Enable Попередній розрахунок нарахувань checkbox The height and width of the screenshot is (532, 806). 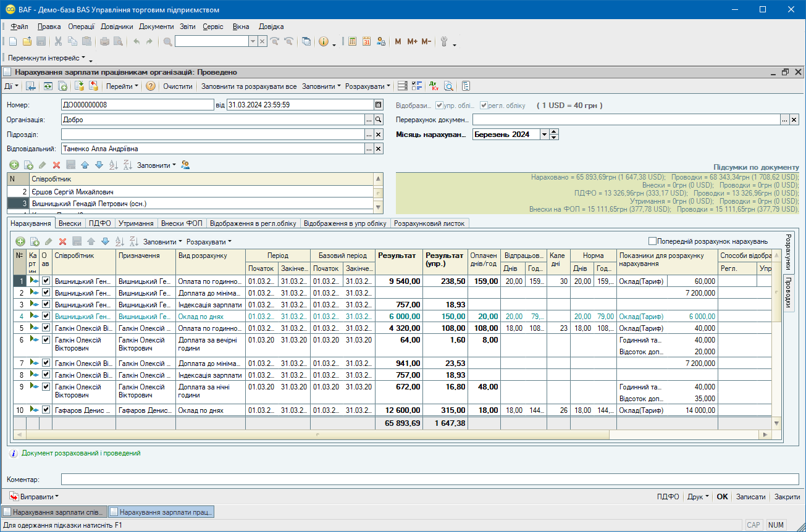(x=652, y=241)
